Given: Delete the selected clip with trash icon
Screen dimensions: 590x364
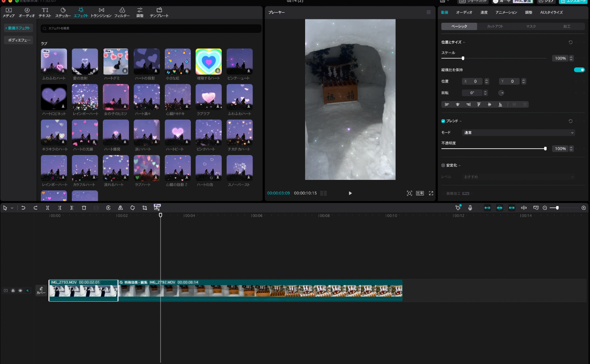Looking at the screenshot, I should pos(84,208).
